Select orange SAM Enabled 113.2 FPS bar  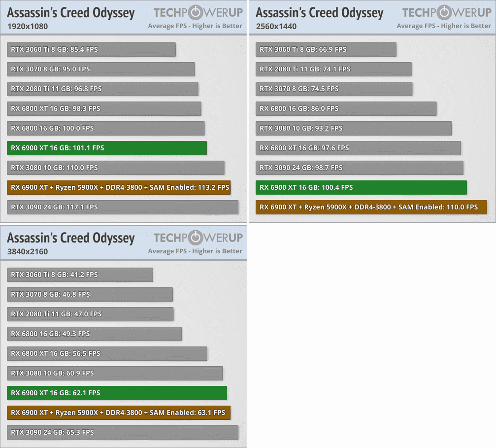pyautogui.click(x=119, y=187)
